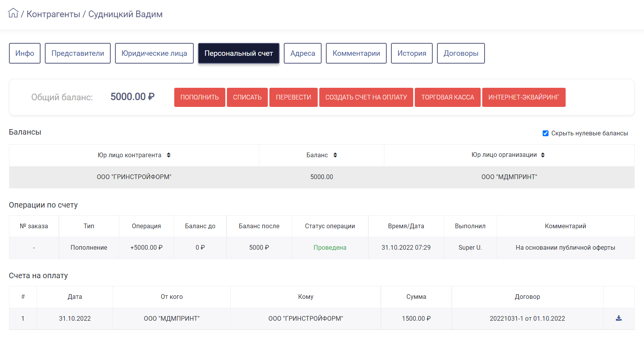Go to Адреса tab
This screenshot has width=644, height=341.
click(x=303, y=53)
